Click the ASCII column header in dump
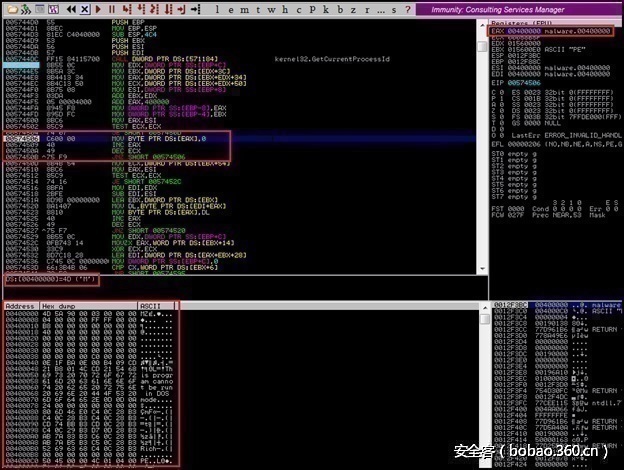This screenshot has height=470, width=624. [152, 306]
